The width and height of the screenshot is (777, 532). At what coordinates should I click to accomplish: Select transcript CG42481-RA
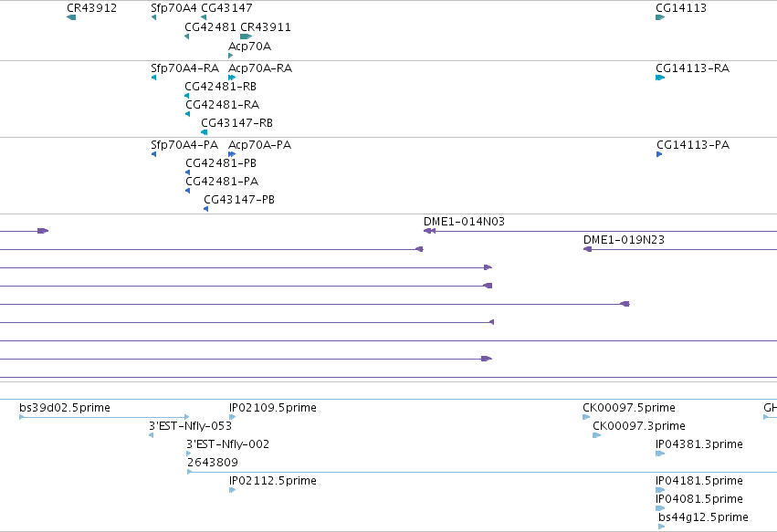222,105
